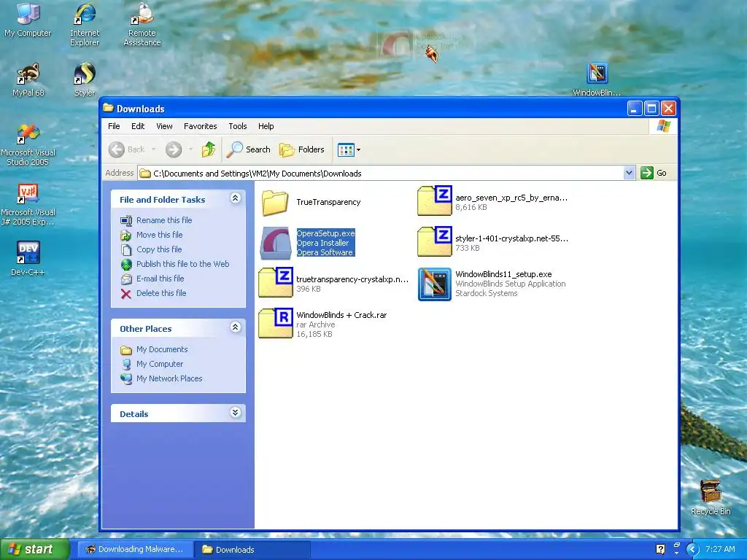This screenshot has width=747, height=560.
Task: Click the 7:27 AM clock
Action: click(x=720, y=549)
